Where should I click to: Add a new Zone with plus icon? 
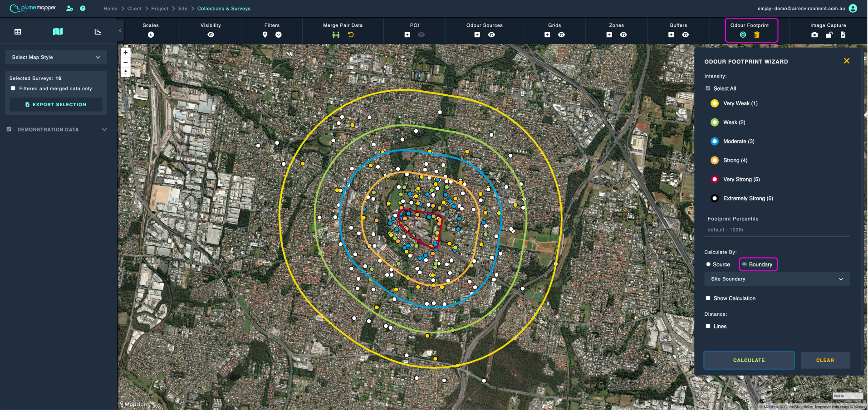609,35
